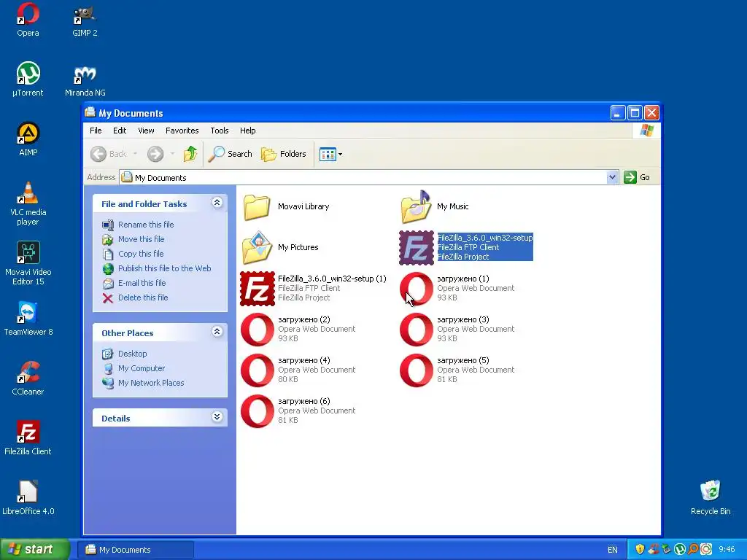This screenshot has width=747, height=560.
Task: Open the Forward history dropdown arrow
Action: click(x=172, y=154)
